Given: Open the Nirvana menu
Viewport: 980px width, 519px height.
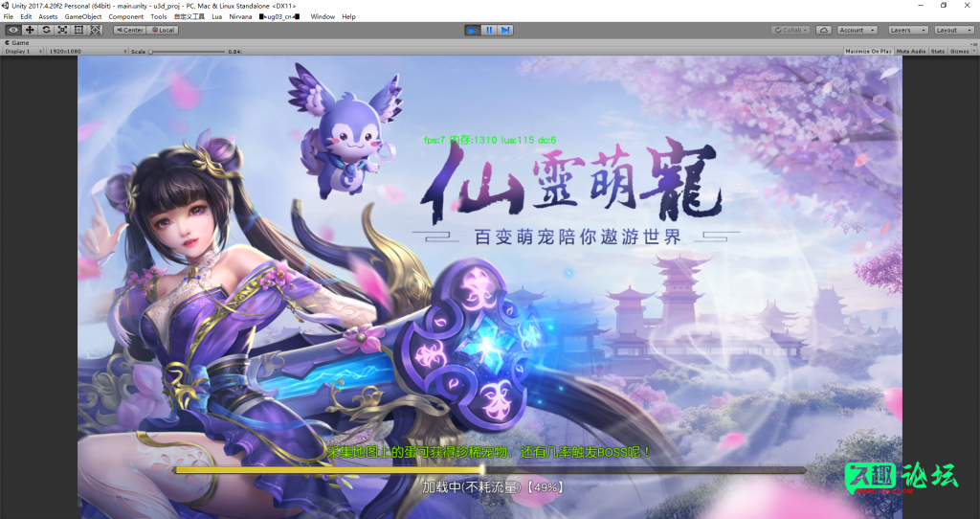Looking at the screenshot, I should pyautogui.click(x=240, y=16).
